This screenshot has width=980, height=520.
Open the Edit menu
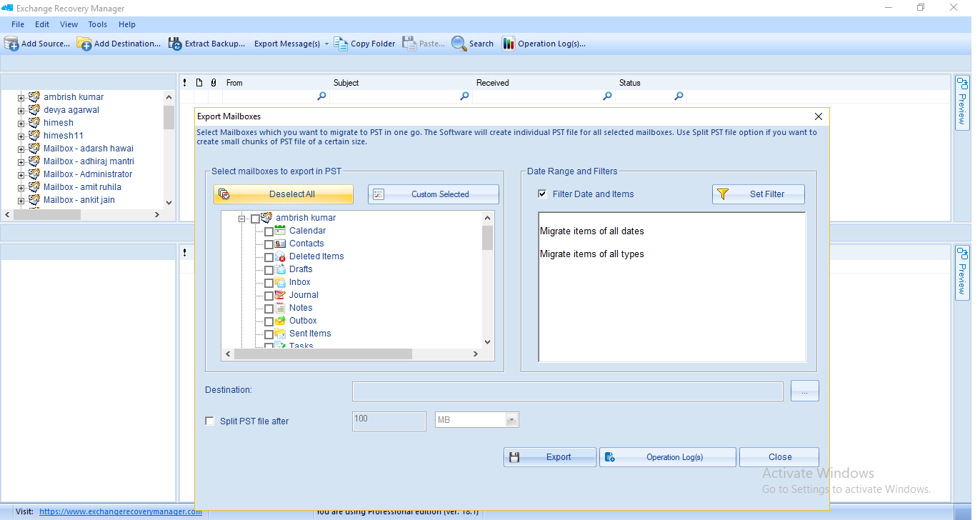pos(42,24)
